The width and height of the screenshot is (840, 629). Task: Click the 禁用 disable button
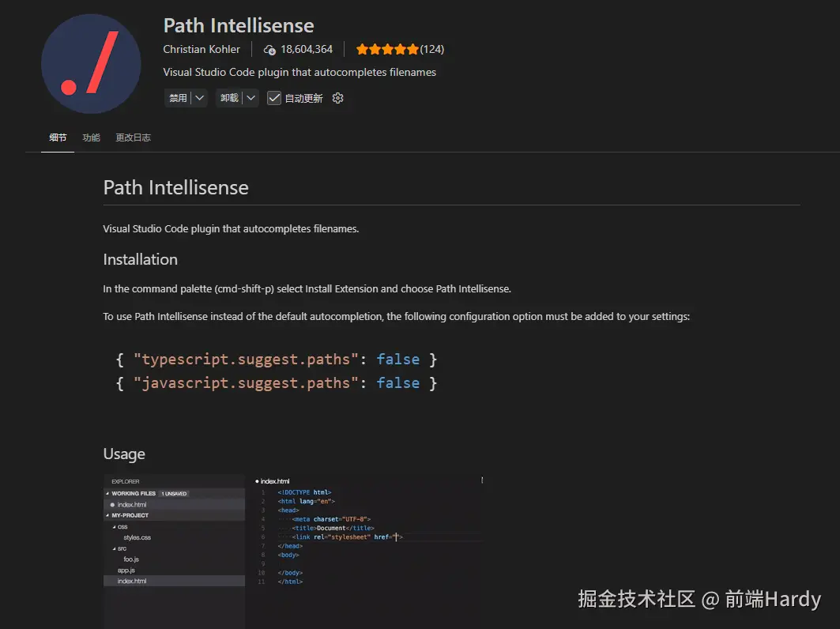point(178,98)
